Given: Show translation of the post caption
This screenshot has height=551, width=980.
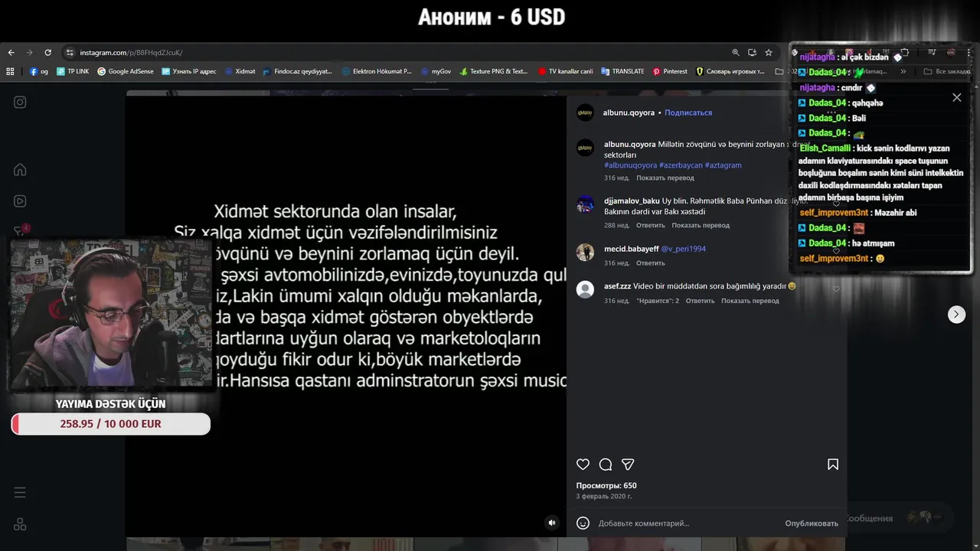Looking at the screenshot, I should (665, 178).
